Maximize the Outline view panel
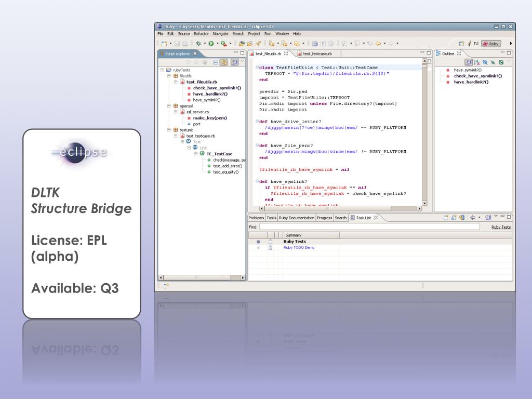 (509, 52)
